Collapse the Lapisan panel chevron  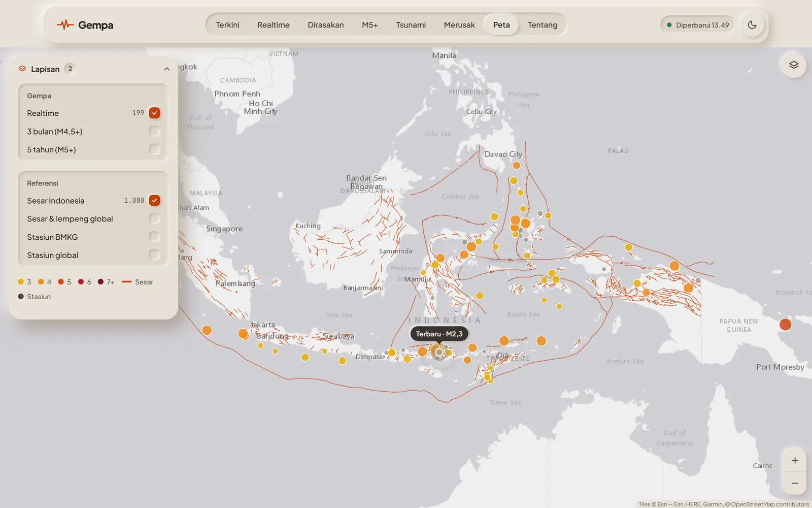pos(167,69)
